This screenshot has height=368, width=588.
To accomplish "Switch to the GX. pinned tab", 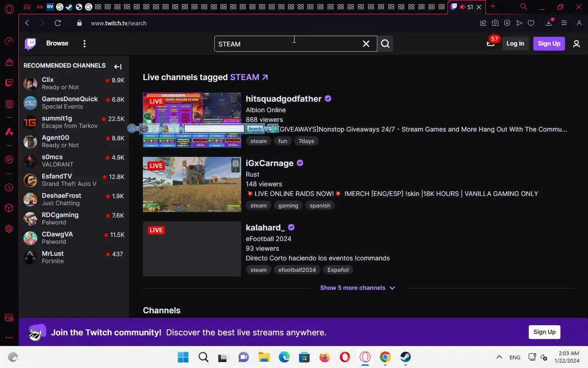I will (40, 7).
